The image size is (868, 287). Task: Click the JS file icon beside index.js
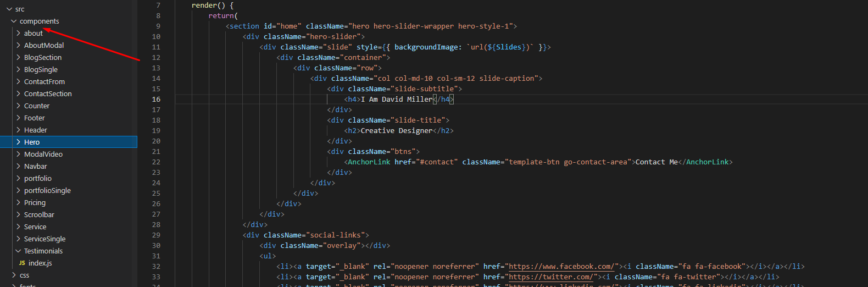(22, 263)
